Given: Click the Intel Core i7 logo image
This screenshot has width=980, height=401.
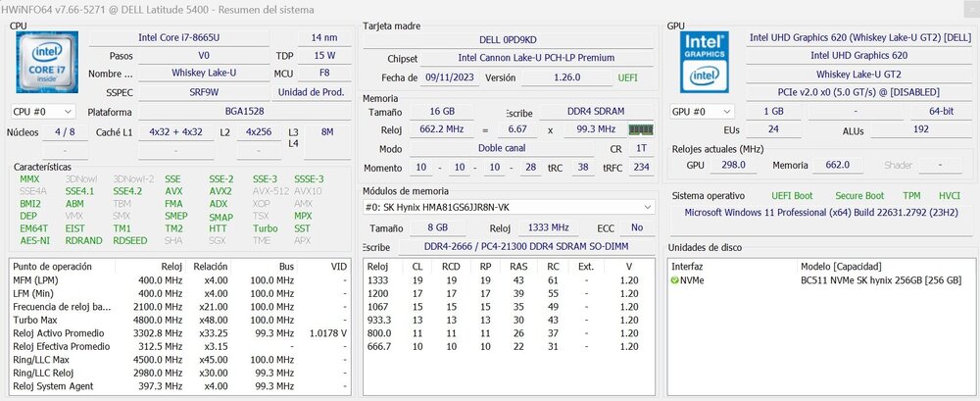Looking at the screenshot, I should tap(47, 62).
